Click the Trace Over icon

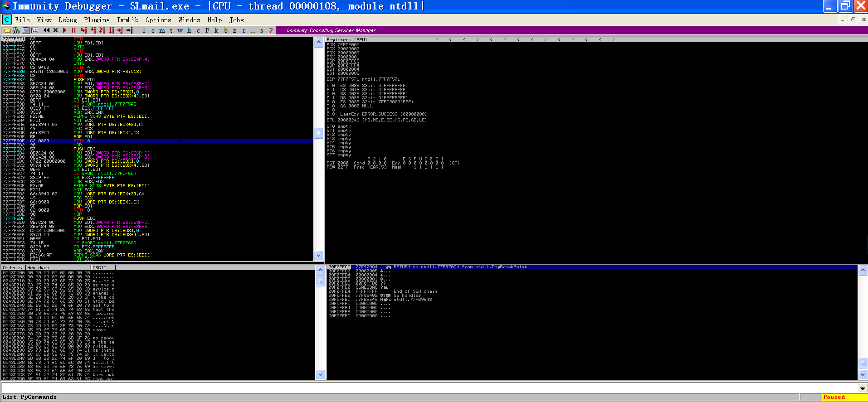pos(111,30)
